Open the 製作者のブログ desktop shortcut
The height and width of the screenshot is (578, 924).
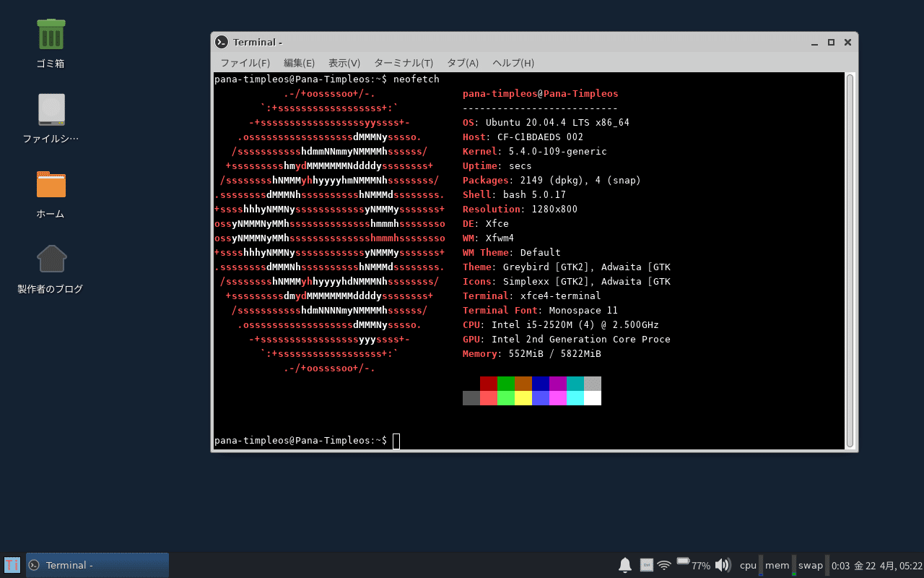point(51,259)
